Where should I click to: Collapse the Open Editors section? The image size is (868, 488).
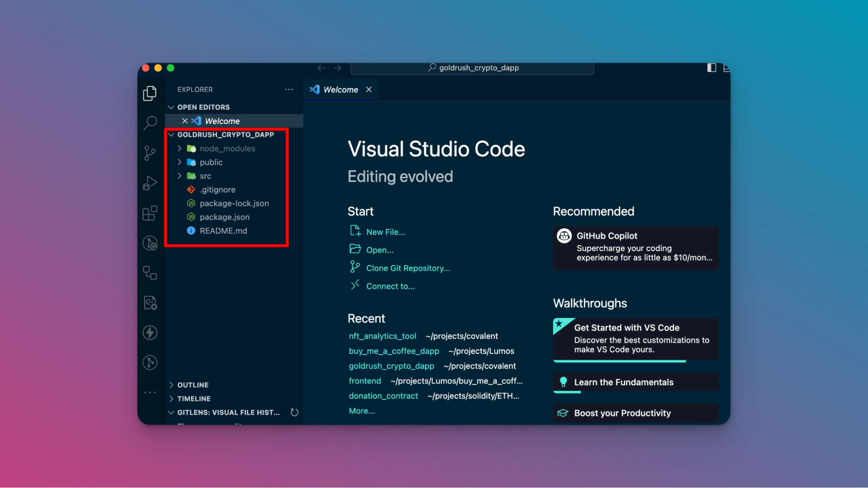(x=171, y=107)
